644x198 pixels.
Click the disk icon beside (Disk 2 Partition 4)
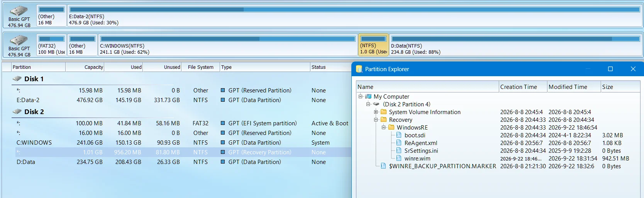[376, 104]
